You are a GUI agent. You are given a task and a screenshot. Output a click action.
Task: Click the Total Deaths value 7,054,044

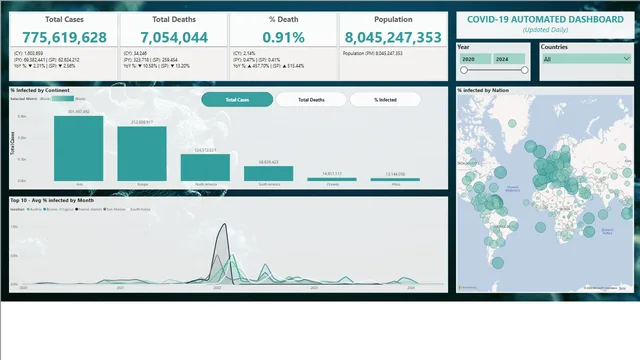pos(174,38)
